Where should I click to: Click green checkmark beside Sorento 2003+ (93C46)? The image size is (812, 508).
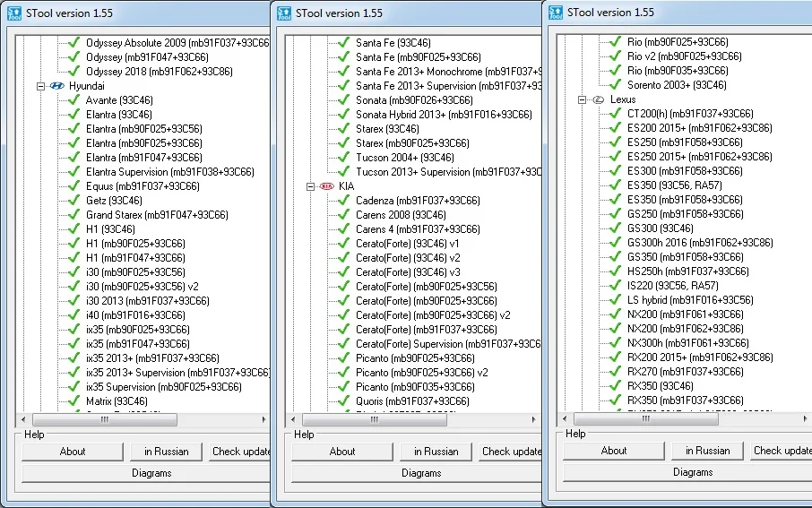[615, 84]
